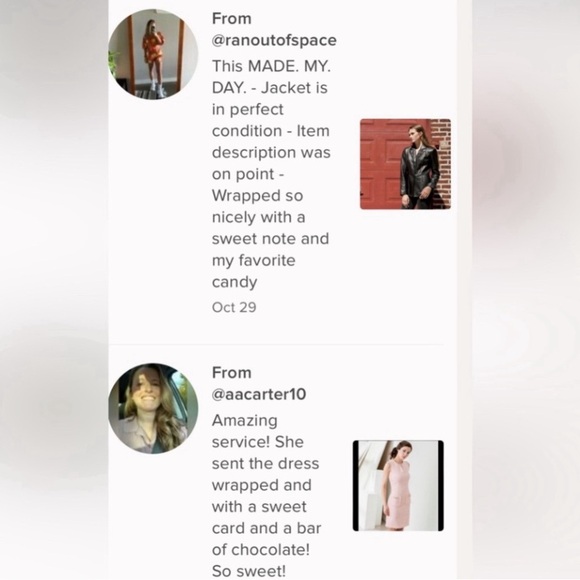The width and height of the screenshot is (580, 580).
Task: Click the @aacarter10 username link
Action: coord(259,394)
